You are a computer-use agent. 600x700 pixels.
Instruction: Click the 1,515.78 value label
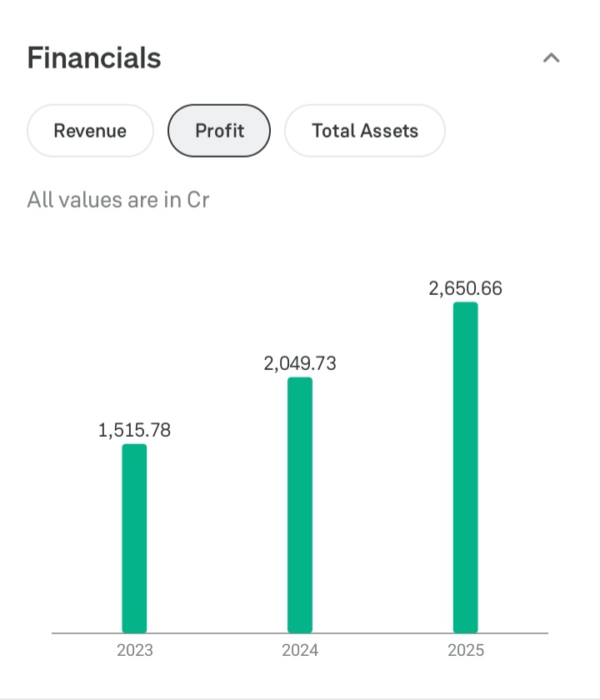(x=134, y=431)
